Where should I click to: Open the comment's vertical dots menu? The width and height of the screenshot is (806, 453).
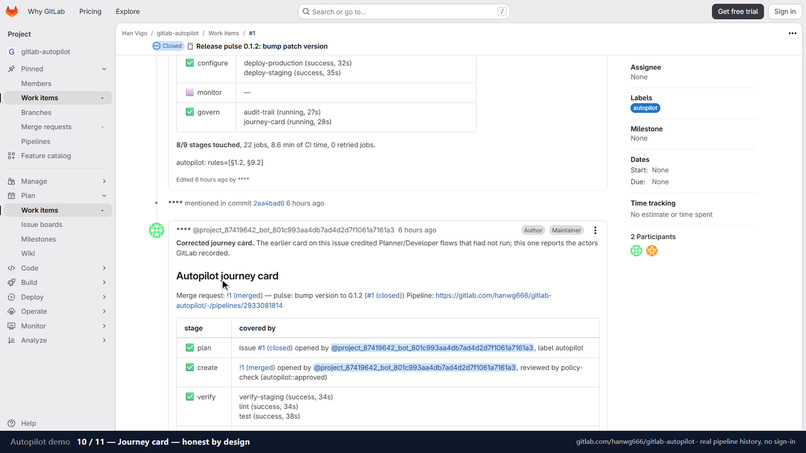point(595,230)
